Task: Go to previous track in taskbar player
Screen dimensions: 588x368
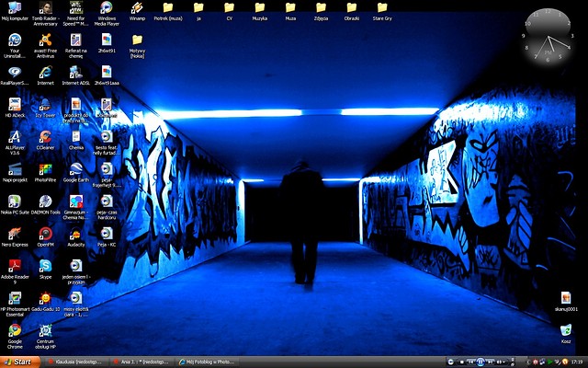Action: 471,362
